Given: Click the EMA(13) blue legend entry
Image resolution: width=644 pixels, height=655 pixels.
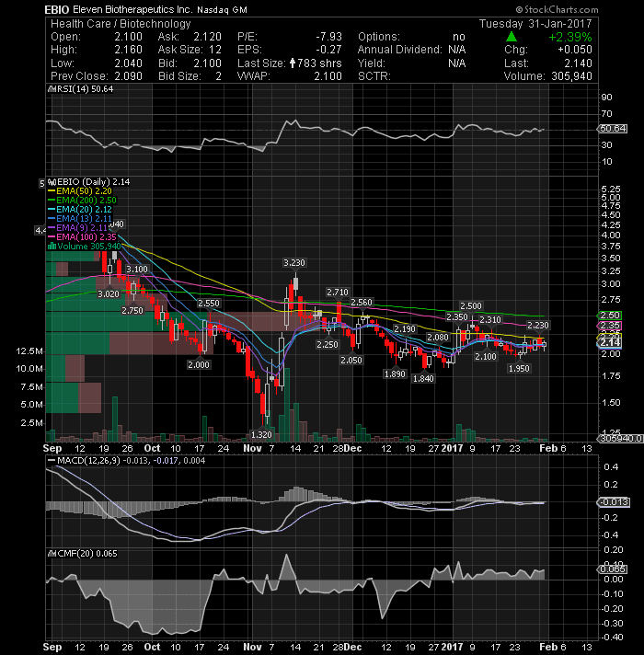Looking at the screenshot, I should click(x=80, y=218).
